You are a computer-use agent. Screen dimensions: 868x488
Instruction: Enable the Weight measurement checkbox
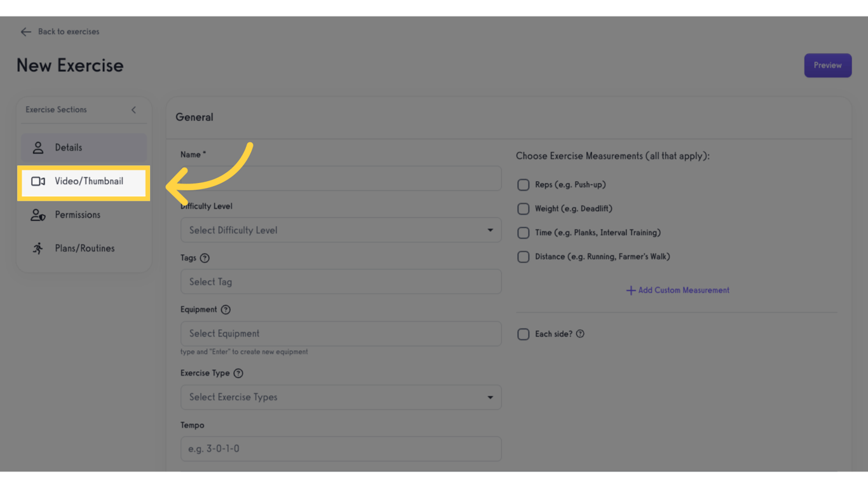523,208
